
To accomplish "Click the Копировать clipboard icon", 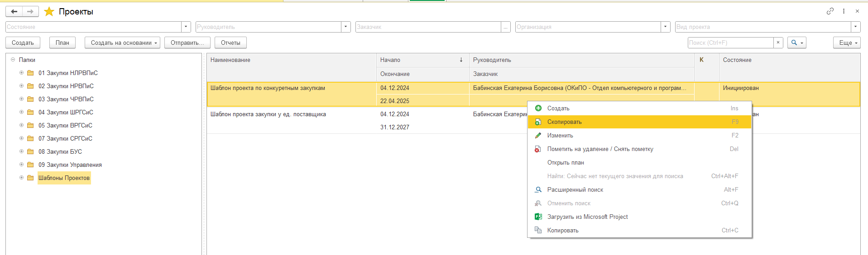I will click(x=538, y=230).
